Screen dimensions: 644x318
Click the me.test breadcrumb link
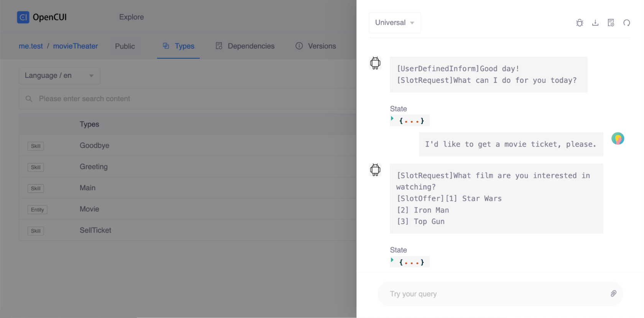(x=31, y=46)
